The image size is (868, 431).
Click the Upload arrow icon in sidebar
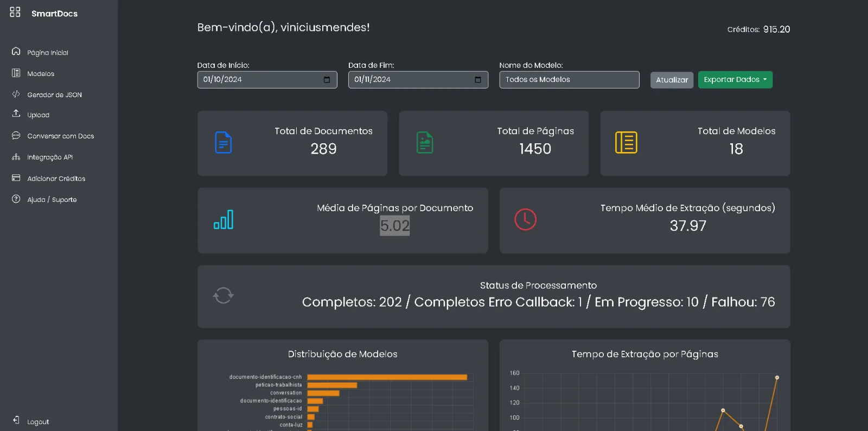[16, 113]
